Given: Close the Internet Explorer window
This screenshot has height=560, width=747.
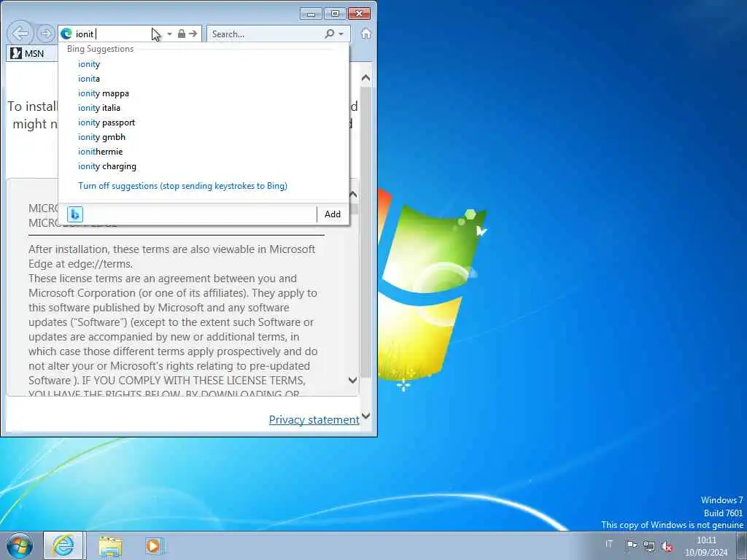Looking at the screenshot, I should 359,13.
